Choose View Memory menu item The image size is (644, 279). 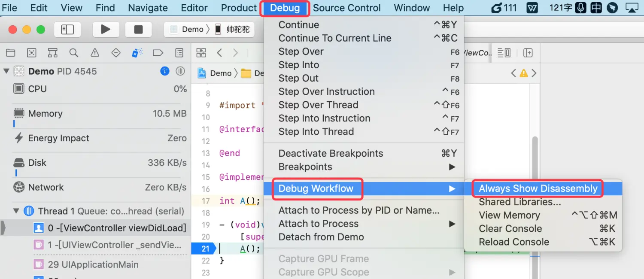coord(543,215)
